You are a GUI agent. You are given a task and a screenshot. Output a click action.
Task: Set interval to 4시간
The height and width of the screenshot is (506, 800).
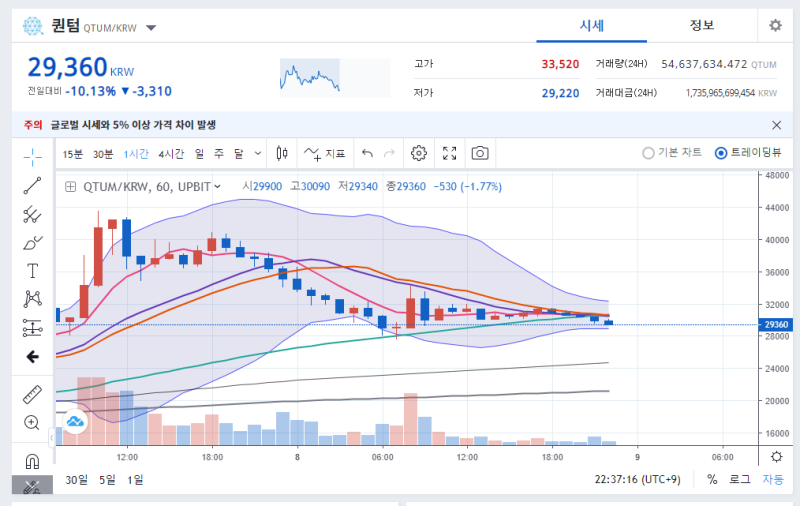coord(171,154)
